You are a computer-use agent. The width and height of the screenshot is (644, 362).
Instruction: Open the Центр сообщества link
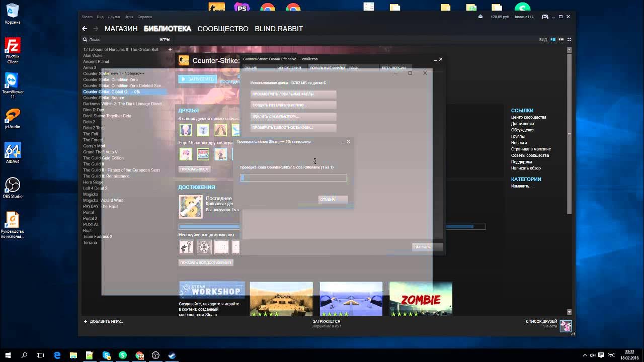coord(528,117)
